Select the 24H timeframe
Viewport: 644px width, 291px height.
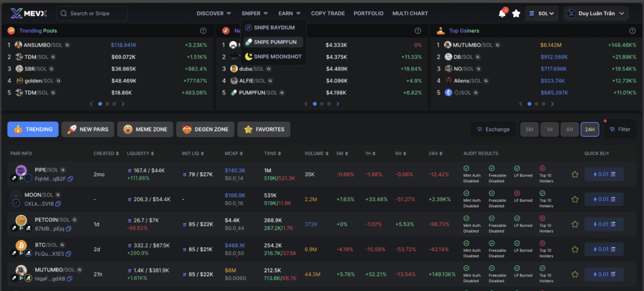pyautogui.click(x=590, y=129)
